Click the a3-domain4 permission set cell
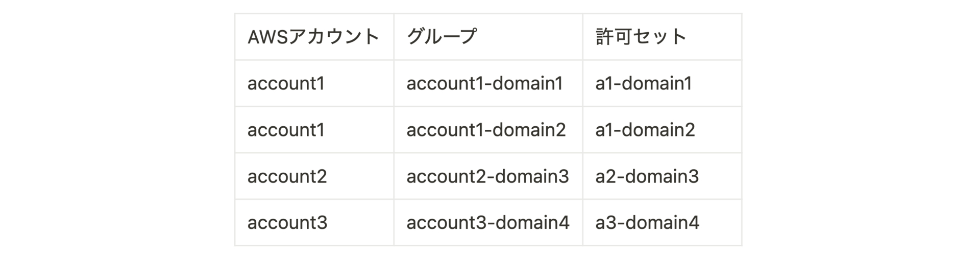The image size is (980, 257). click(662, 222)
